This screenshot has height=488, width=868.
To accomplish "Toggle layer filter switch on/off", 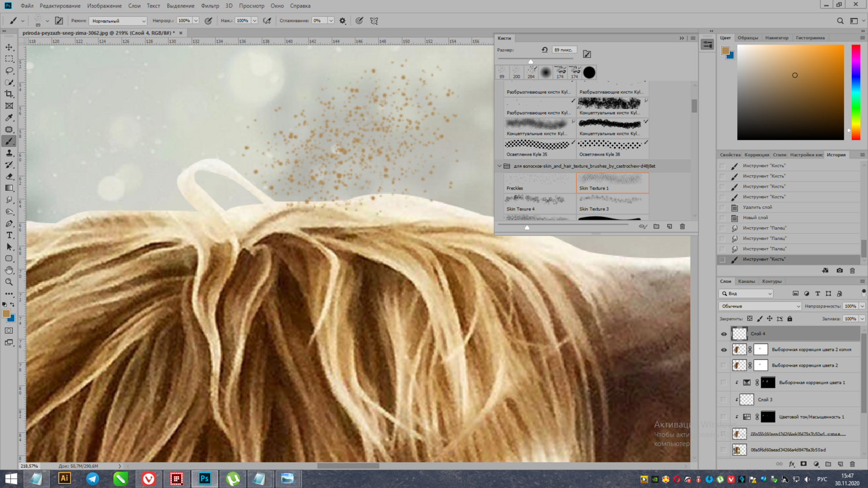I will (x=863, y=293).
